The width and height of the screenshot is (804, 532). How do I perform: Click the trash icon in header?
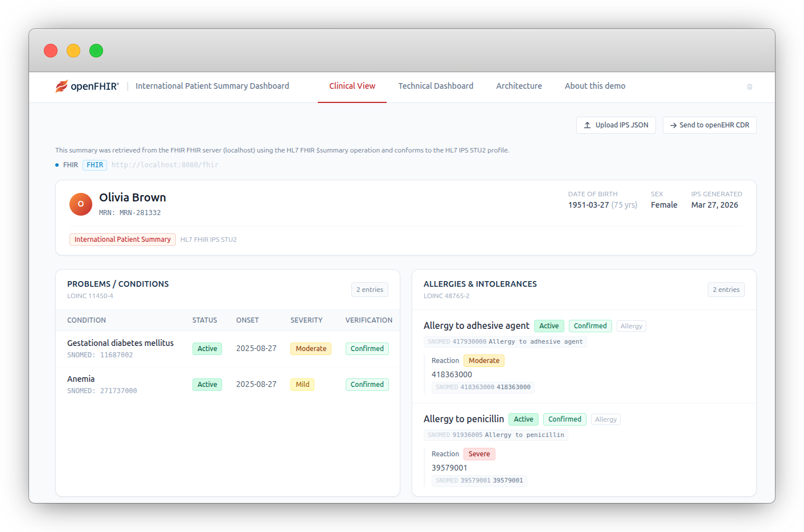(749, 86)
